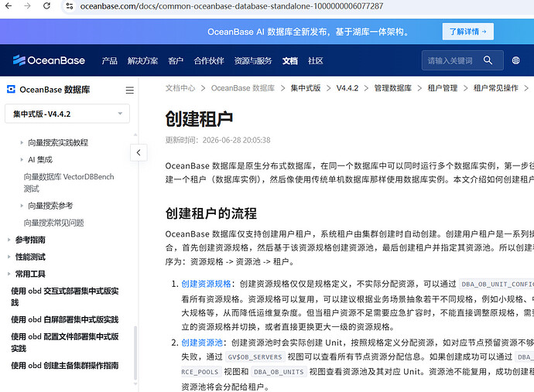The height and width of the screenshot is (392, 534).
Task: Go to 集中式版 breadcrumb
Action: point(306,88)
